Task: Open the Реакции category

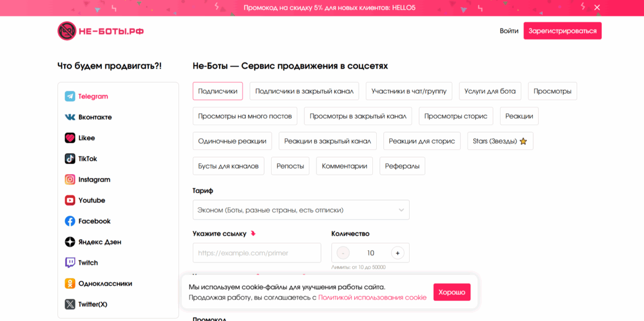Action: tap(519, 116)
